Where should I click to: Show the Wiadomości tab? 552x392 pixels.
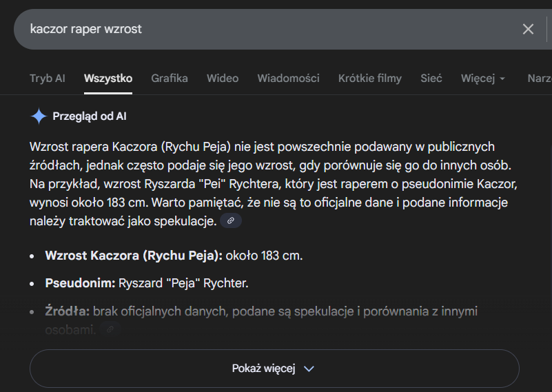pyautogui.click(x=288, y=79)
